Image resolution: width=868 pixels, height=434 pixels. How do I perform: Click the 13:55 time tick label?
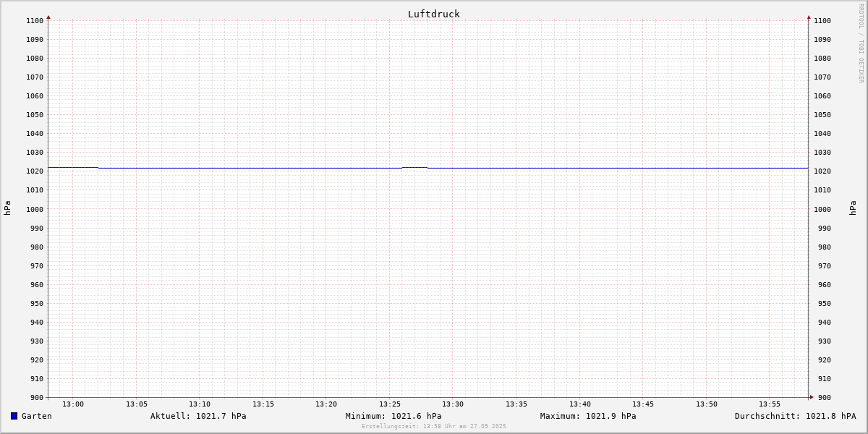coord(770,404)
